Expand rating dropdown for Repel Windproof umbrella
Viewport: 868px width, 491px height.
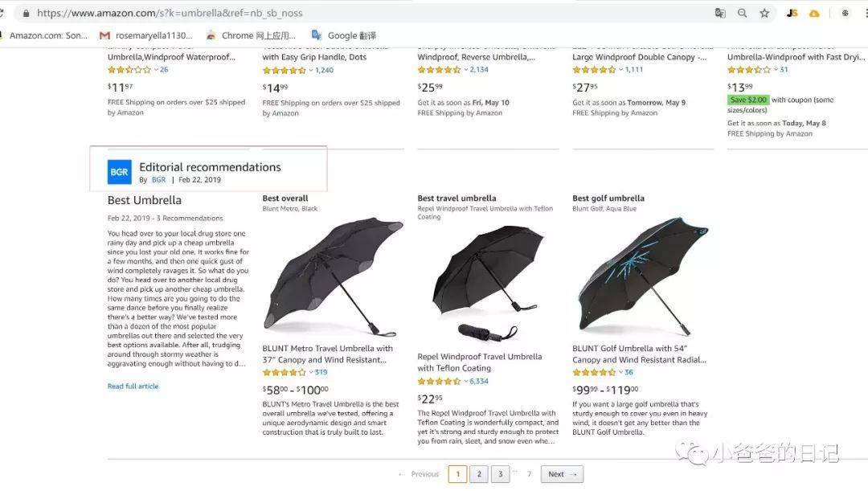tap(466, 382)
